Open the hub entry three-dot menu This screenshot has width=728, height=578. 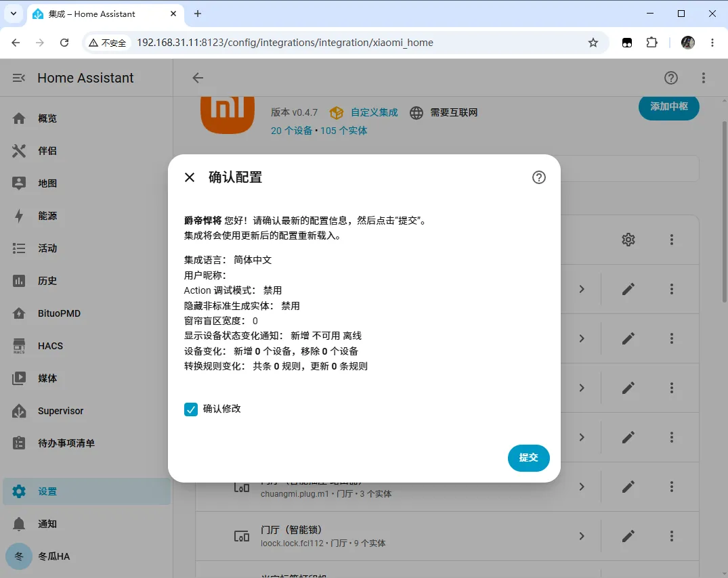coord(671,240)
